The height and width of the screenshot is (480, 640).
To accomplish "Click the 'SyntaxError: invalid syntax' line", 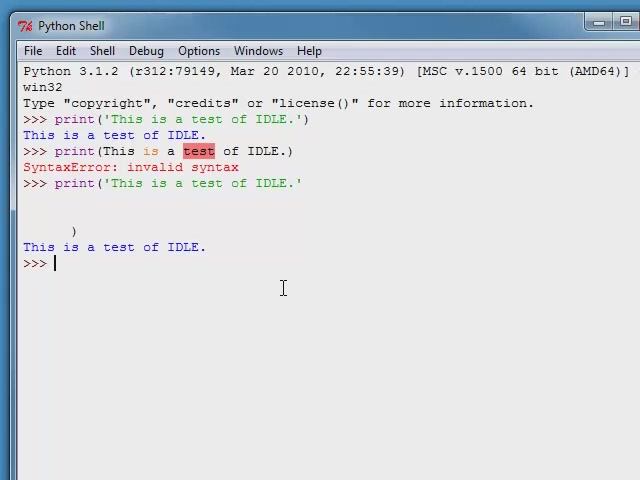I will [131, 167].
